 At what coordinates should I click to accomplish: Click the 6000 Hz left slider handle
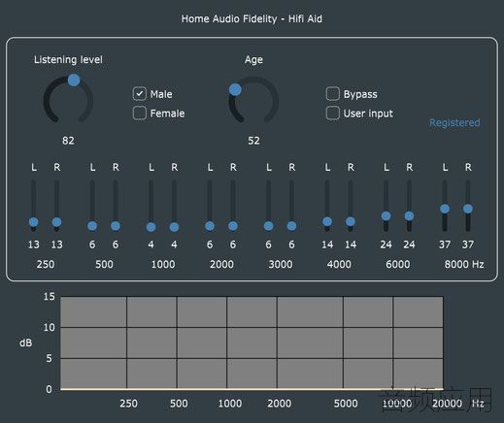386,215
